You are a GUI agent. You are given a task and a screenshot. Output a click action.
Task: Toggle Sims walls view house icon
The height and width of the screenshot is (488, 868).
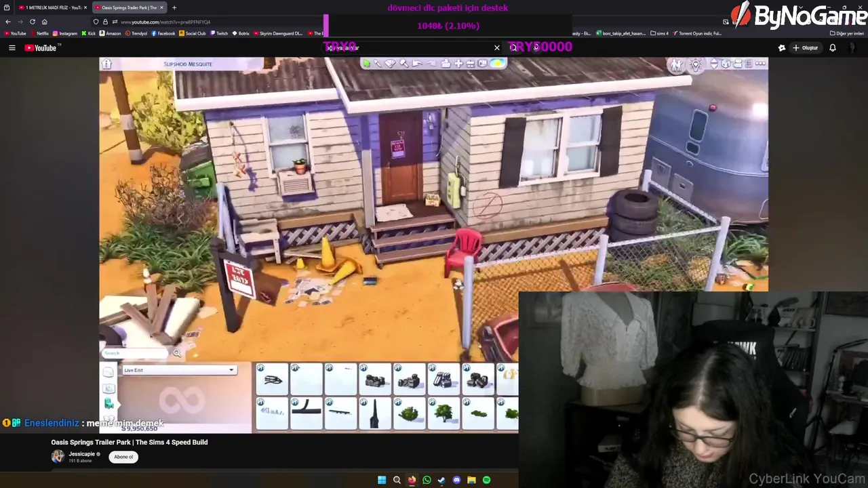coord(726,64)
